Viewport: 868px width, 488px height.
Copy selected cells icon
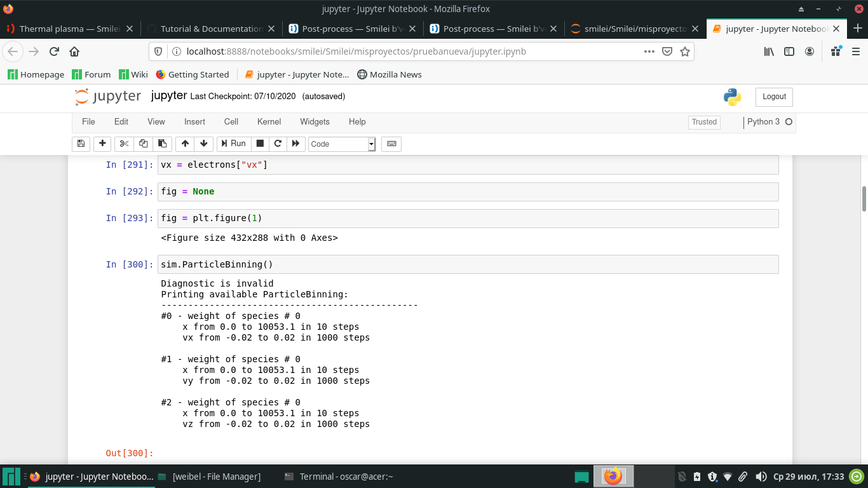click(143, 144)
